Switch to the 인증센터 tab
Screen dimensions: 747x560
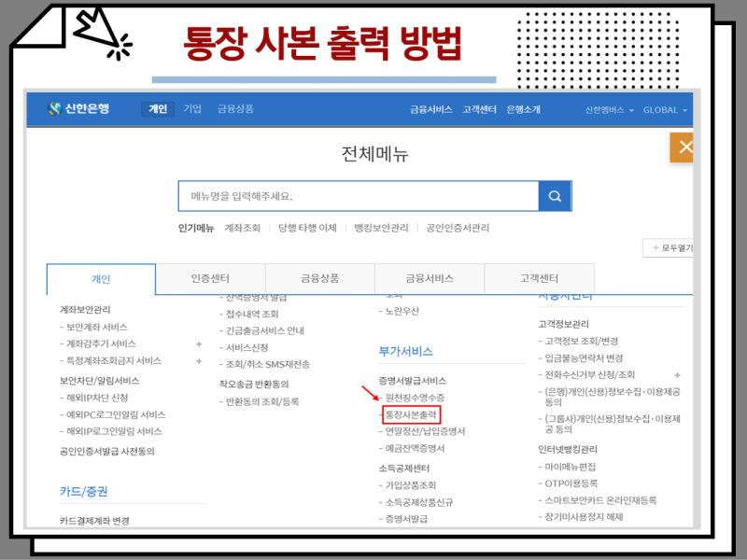[x=210, y=279]
